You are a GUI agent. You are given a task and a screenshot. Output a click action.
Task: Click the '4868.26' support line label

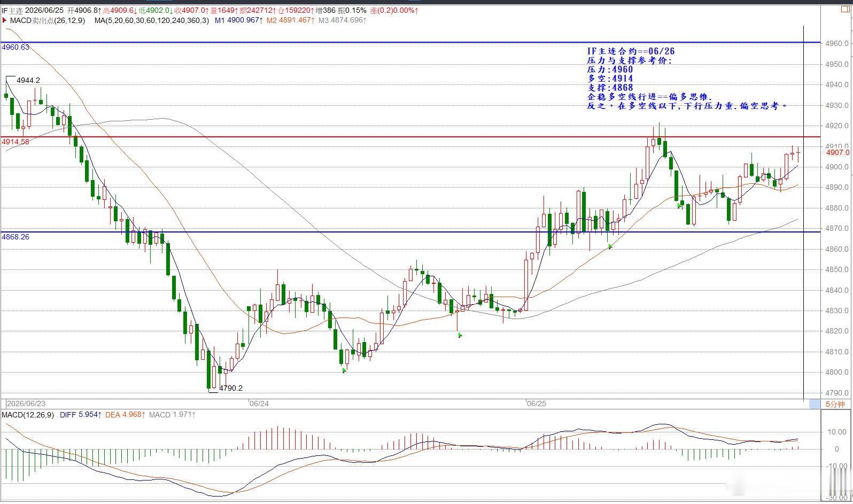(x=15, y=236)
